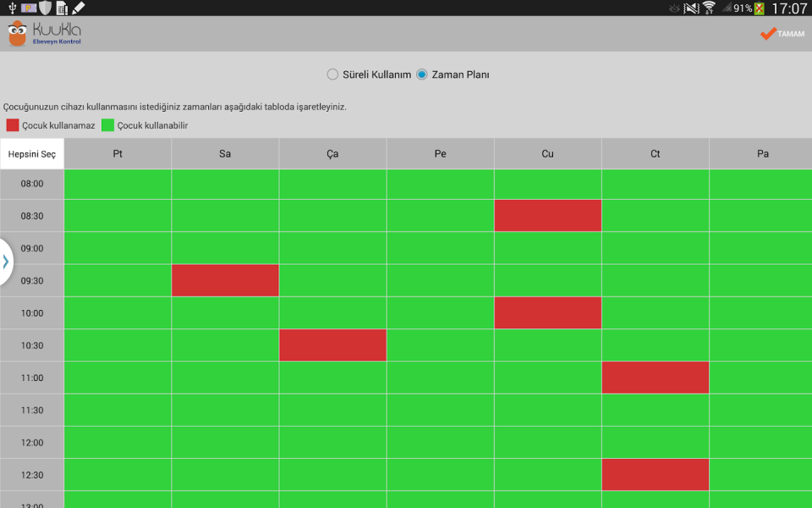Select the Sa day column header

[225, 154]
